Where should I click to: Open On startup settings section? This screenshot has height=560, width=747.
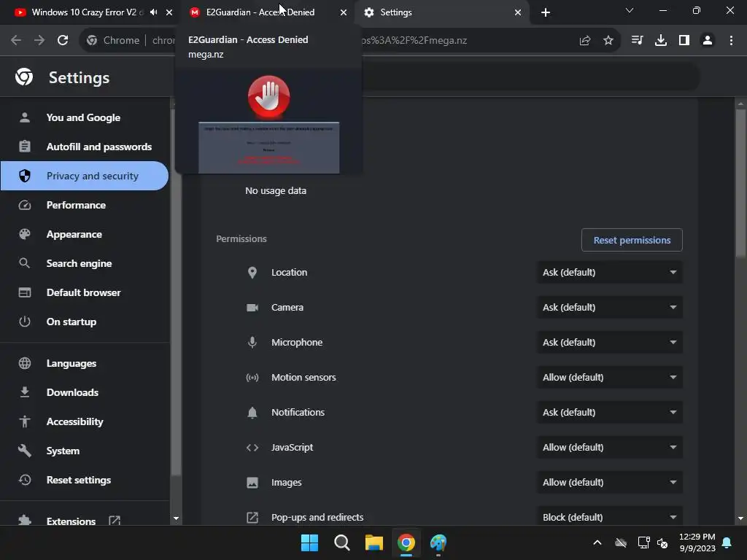84,322
